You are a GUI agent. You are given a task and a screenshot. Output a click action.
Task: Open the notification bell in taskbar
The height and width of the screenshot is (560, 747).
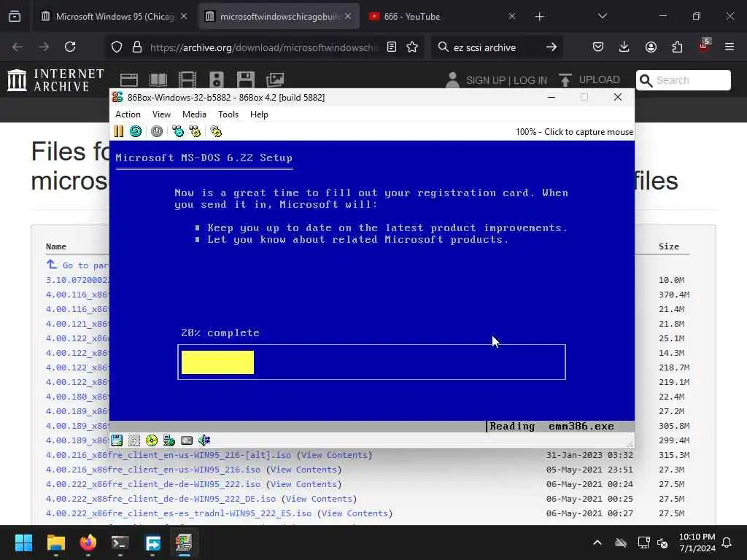[727, 542]
